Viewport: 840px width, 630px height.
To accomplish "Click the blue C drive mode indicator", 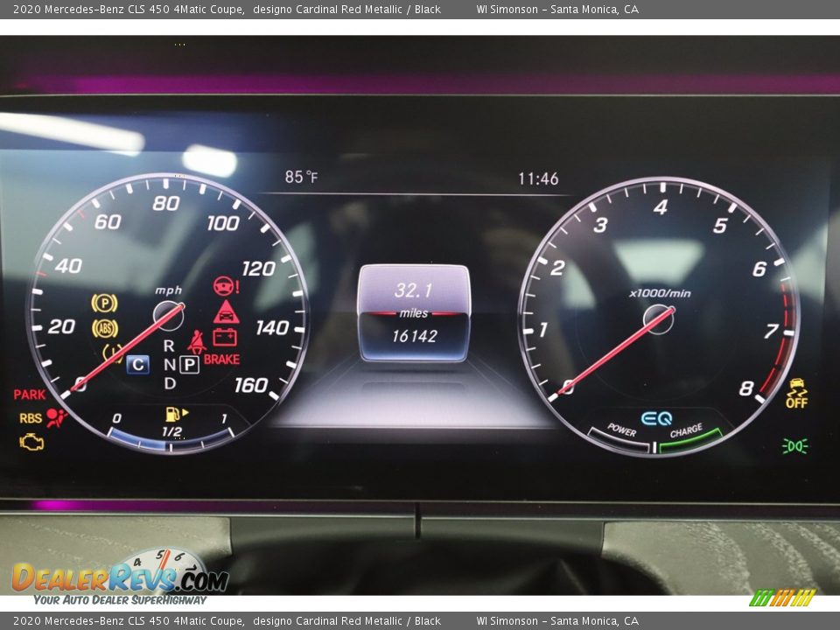I will click(138, 365).
